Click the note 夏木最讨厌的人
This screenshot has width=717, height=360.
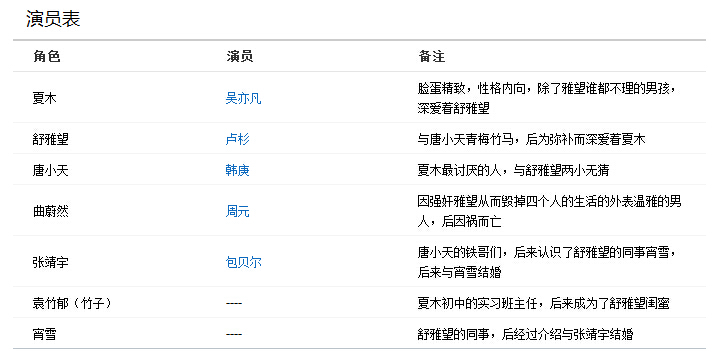[513, 170]
